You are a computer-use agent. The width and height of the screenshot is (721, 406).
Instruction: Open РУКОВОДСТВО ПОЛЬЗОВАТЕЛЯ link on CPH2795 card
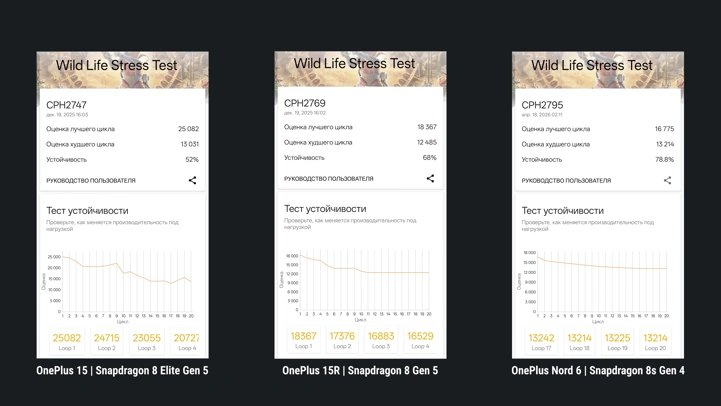[x=566, y=181]
